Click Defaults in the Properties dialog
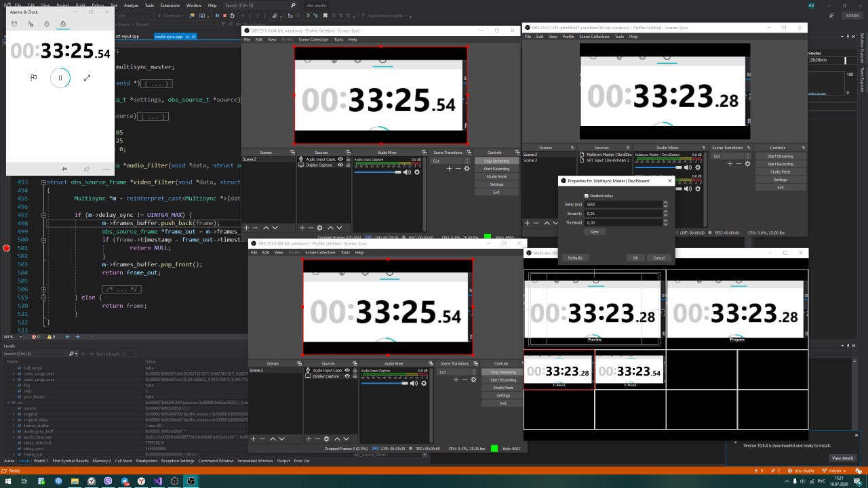 (575, 258)
